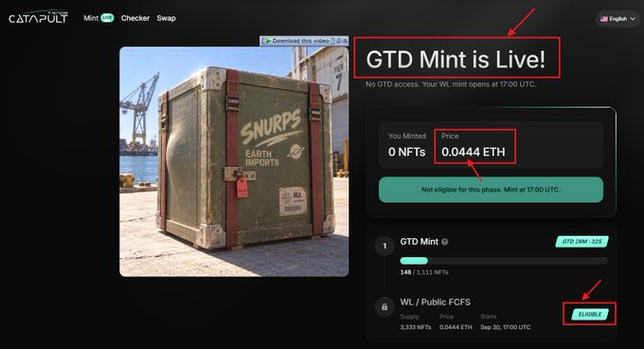Click the GTD Mint phase title
The image size is (644, 349).
pyautogui.click(x=419, y=242)
